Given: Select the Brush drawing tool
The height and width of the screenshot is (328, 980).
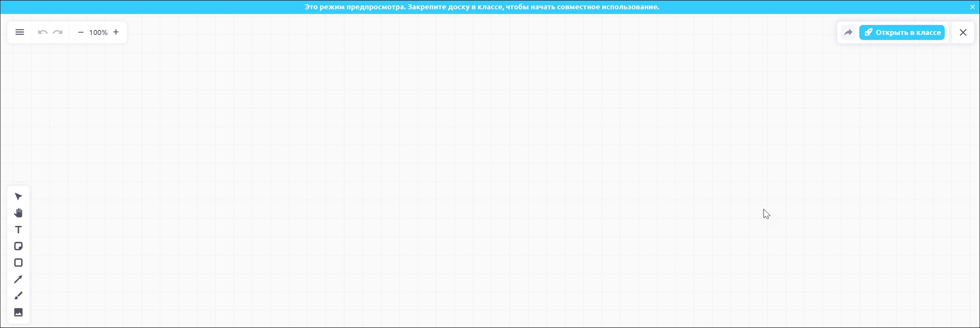Looking at the screenshot, I should pos(18,295).
